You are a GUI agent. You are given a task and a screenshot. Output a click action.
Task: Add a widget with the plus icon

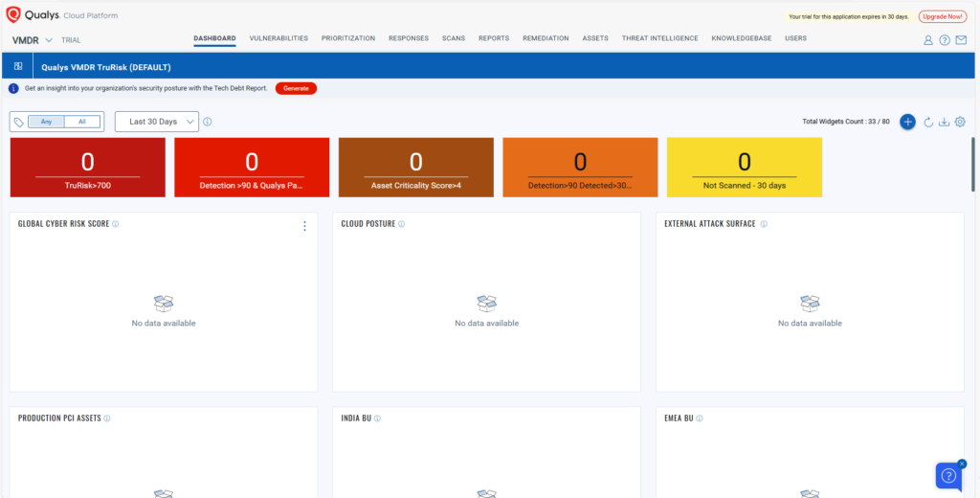907,122
